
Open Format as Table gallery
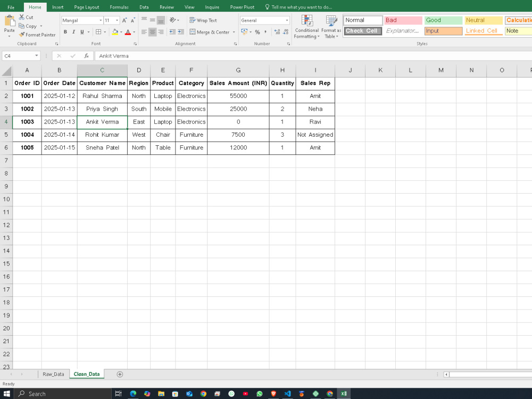pos(331,27)
